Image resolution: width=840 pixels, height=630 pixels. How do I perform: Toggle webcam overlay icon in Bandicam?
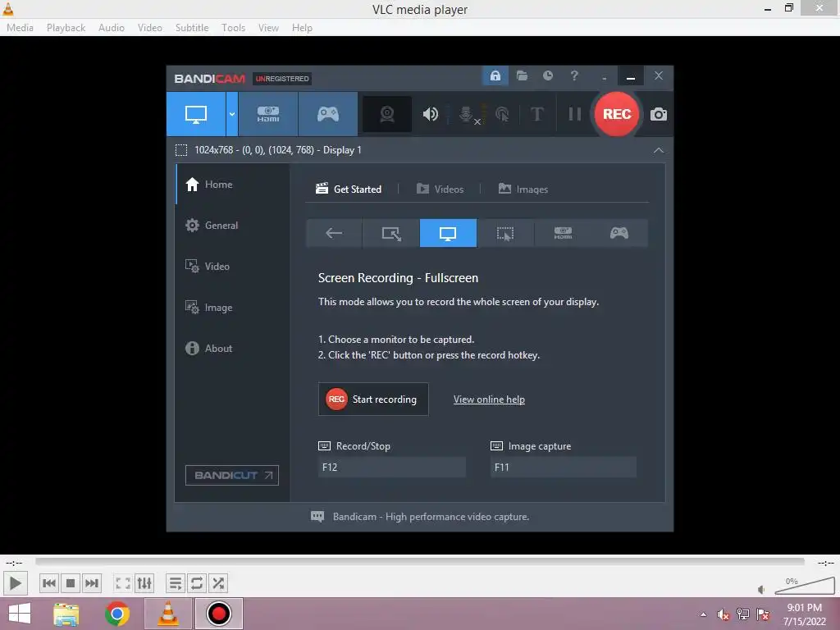pos(387,114)
